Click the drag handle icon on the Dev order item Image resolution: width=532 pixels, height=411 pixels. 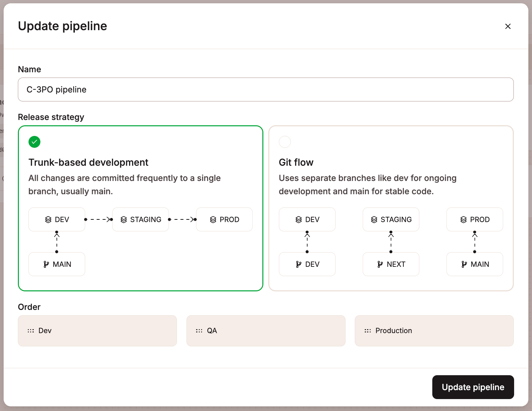point(31,330)
